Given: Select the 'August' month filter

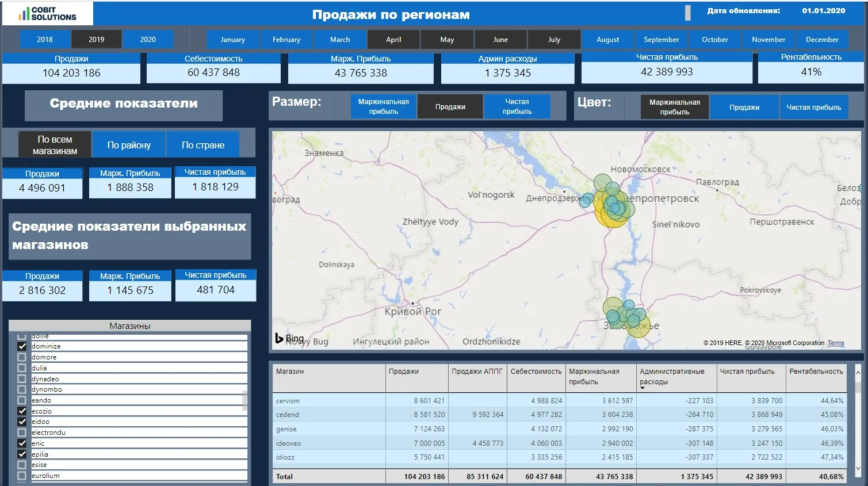Looking at the screenshot, I should [607, 39].
